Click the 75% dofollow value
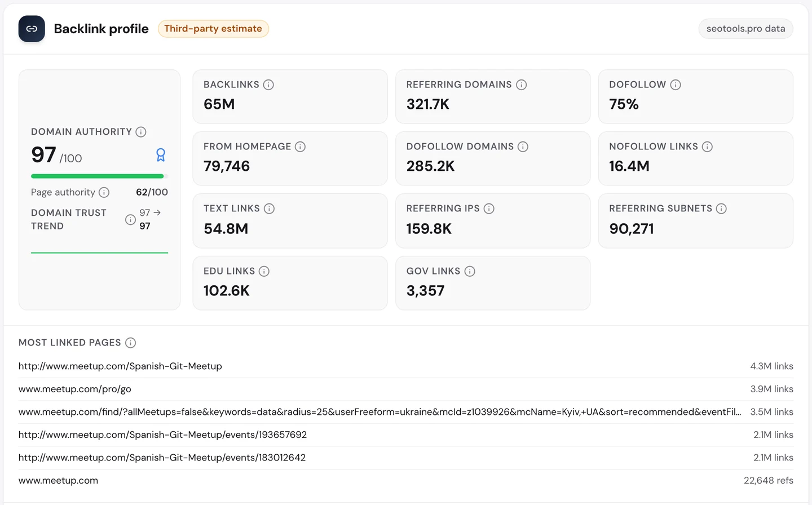The image size is (812, 505). pyautogui.click(x=624, y=104)
